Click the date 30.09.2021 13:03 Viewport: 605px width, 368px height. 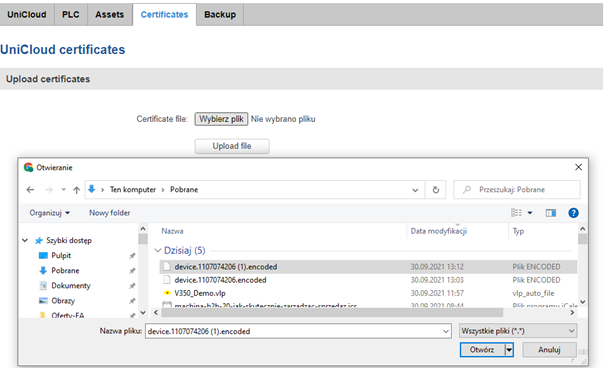click(437, 280)
